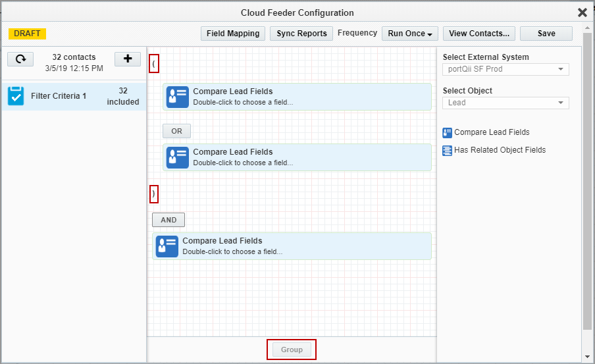The height and width of the screenshot is (364, 595).
Task: Click the first Compare Lead Fields person icon
Action: (x=177, y=97)
